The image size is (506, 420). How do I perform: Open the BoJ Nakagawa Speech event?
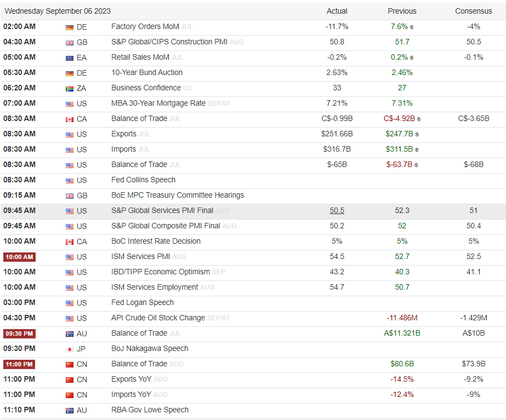click(150, 348)
